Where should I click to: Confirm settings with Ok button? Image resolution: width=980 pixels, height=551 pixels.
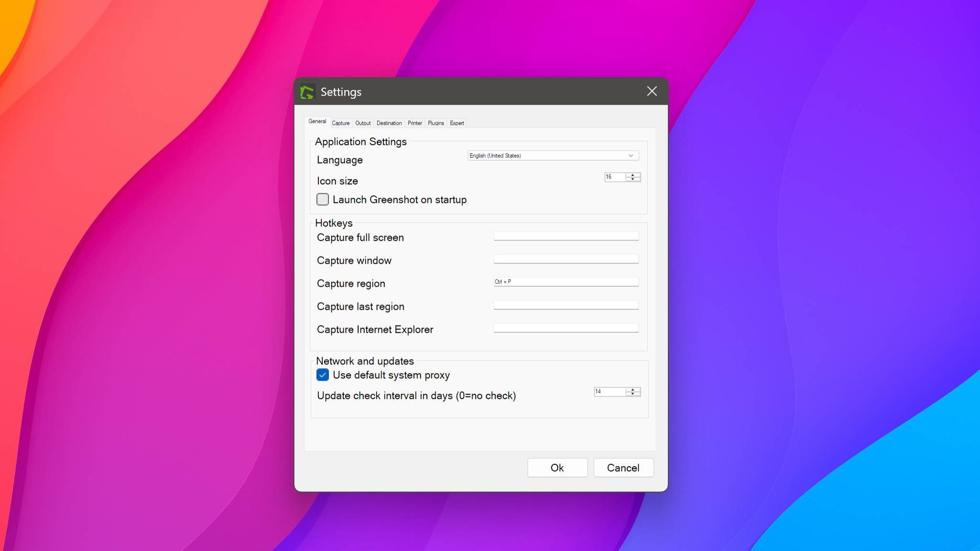point(557,468)
